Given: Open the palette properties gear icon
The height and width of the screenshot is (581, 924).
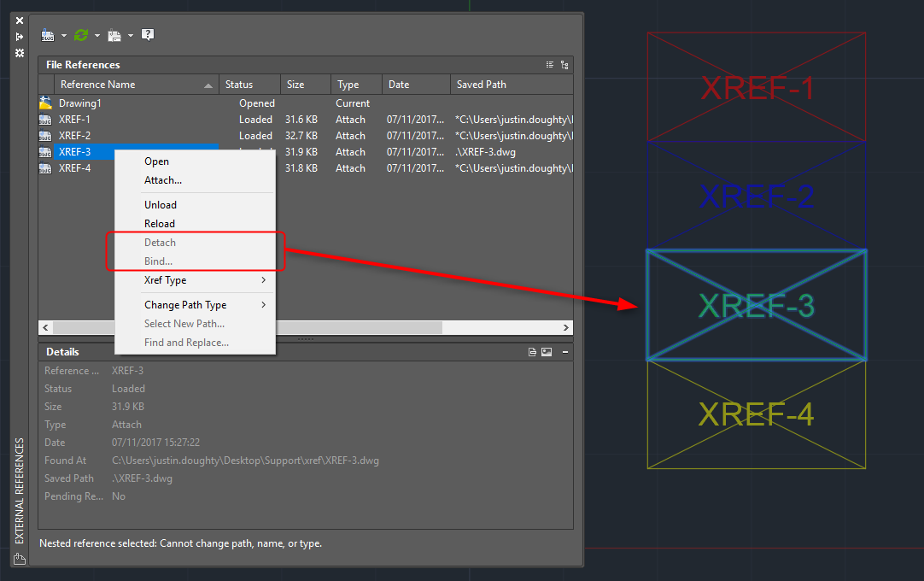Looking at the screenshot, I should (x=20, y=53).
